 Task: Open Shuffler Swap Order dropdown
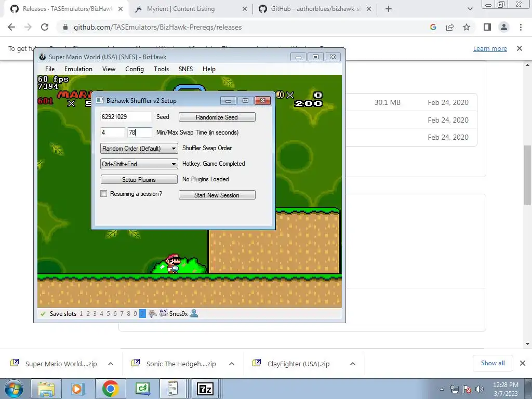click(x=139, y=148)
